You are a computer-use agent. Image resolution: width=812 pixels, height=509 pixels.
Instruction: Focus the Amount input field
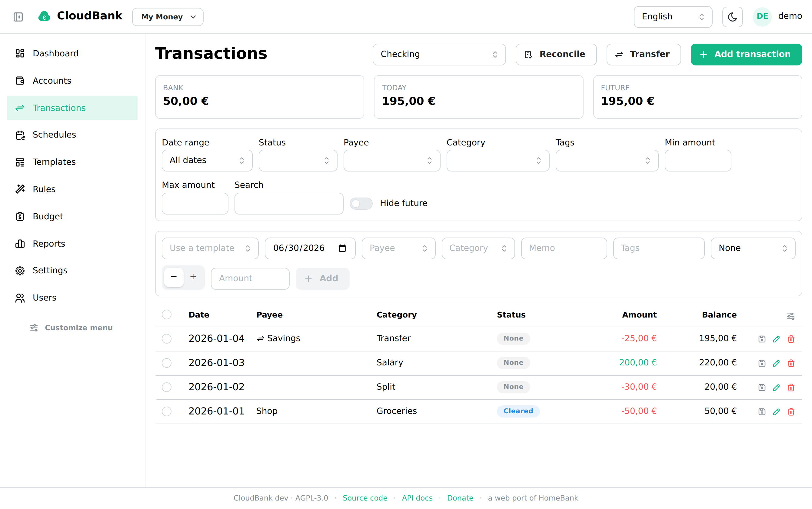(250, 279)
